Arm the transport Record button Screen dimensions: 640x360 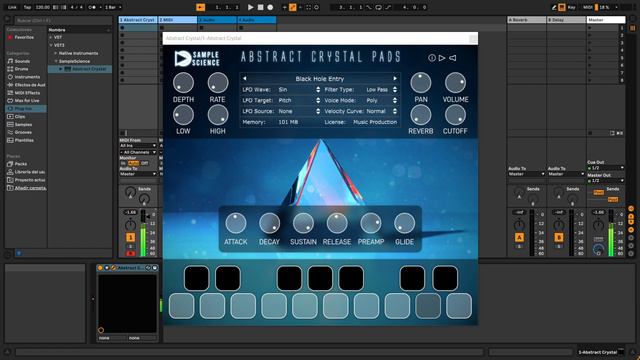coord(270,7)
